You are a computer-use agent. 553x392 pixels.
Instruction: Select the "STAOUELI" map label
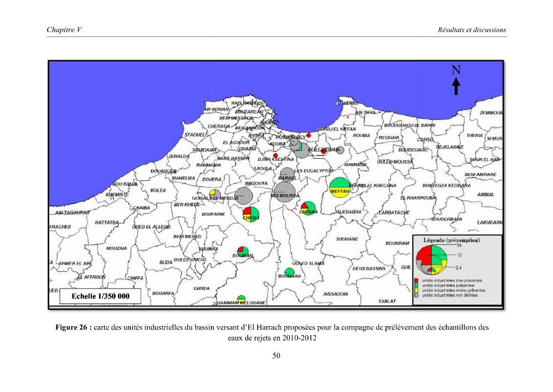click(x=196, y=135)
